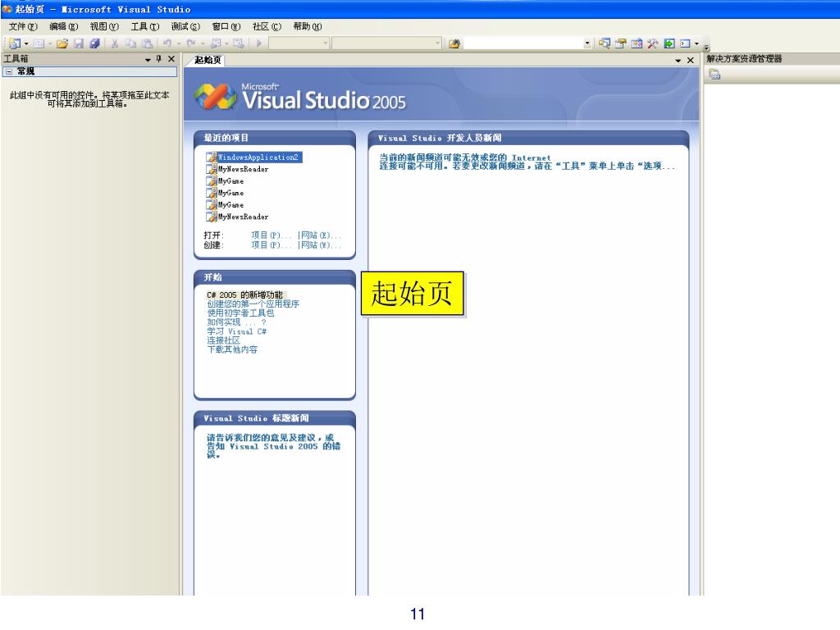
Task: Open the 测试(S) menu
Action: click(x=185, y=26)
